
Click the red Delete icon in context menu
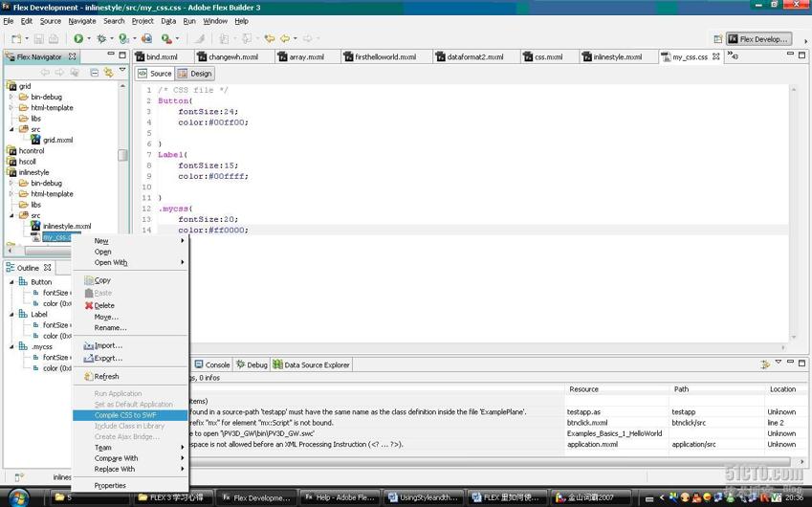coord(89,306)
